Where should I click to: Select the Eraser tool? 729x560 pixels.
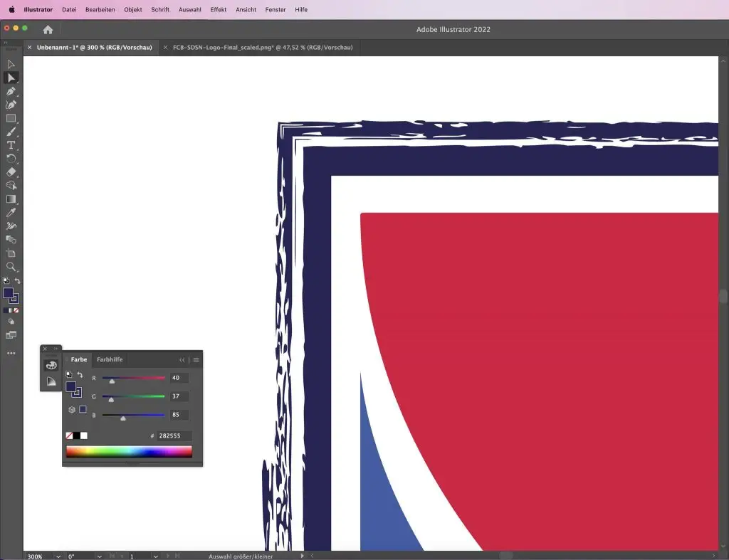[11, 172]
